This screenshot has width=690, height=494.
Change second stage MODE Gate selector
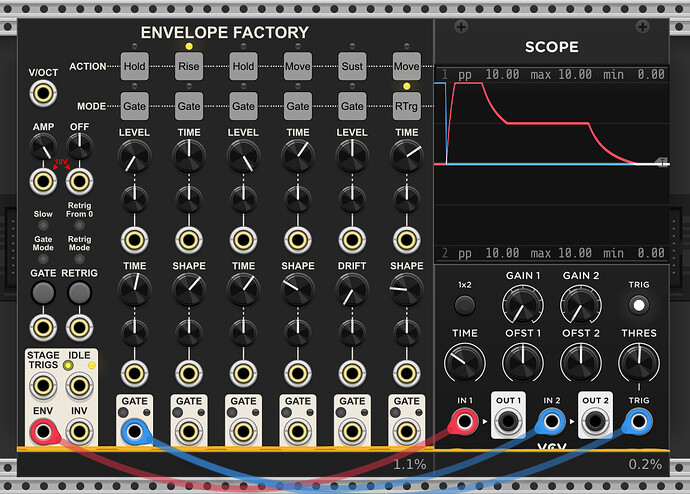189,106
